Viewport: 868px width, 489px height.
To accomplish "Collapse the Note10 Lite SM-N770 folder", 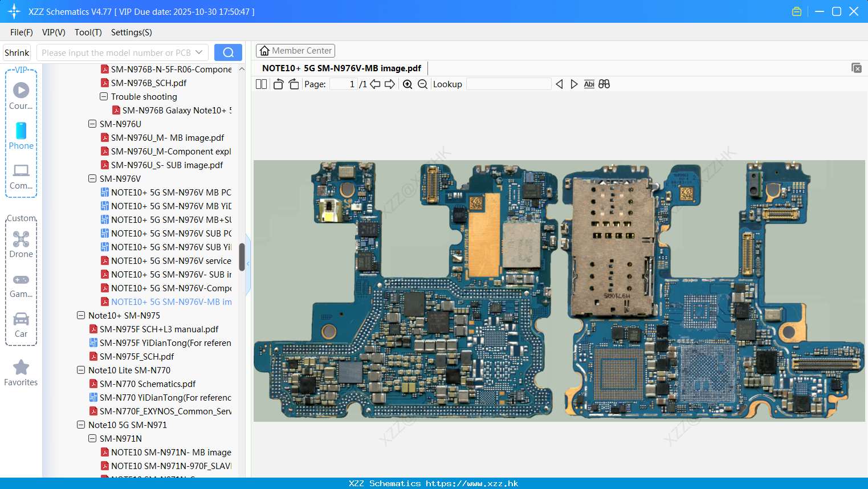I will point(81,370).
